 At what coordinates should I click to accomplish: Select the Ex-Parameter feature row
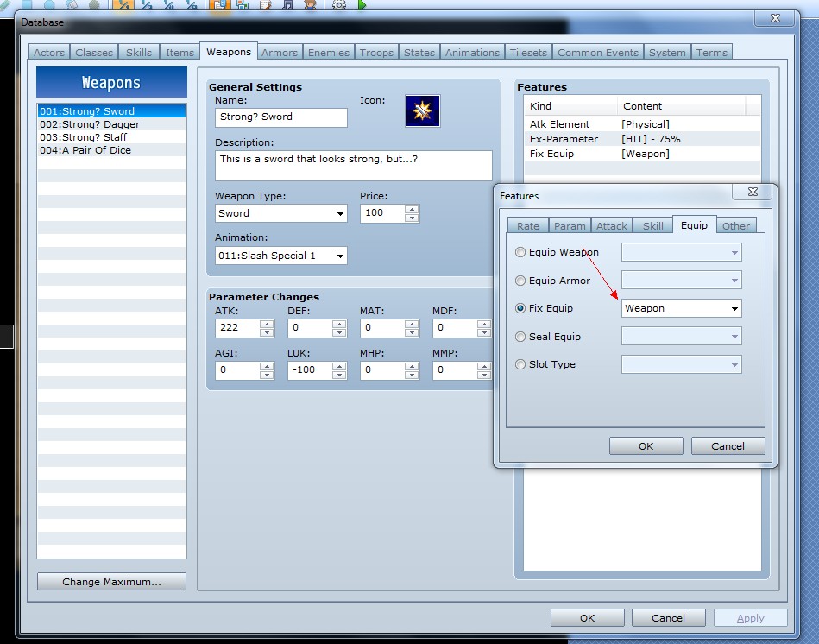tap(642, 139)
